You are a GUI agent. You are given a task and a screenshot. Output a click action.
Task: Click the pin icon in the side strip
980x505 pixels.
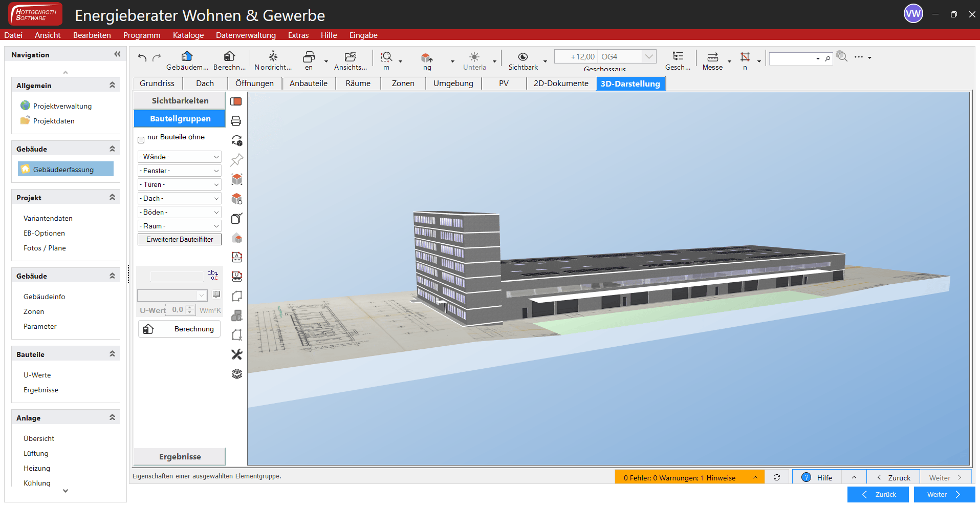point(236,160)
